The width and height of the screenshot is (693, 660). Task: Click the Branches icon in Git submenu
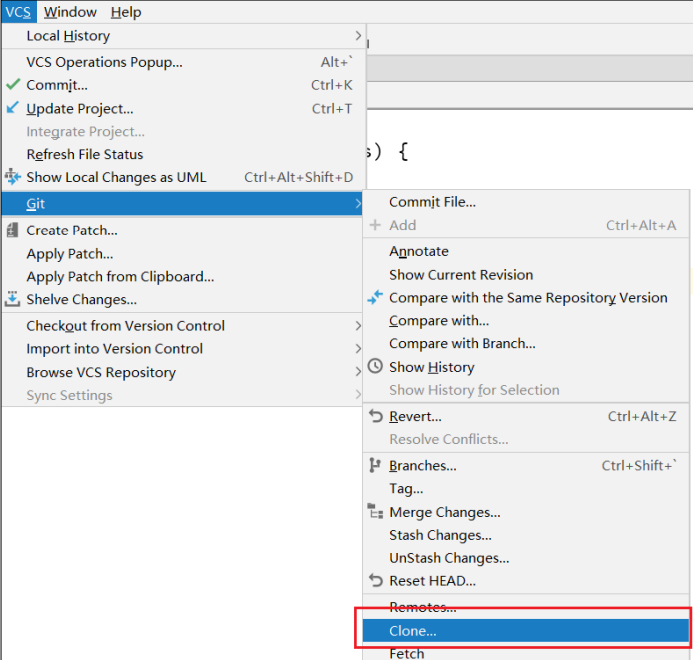[375, 465]
